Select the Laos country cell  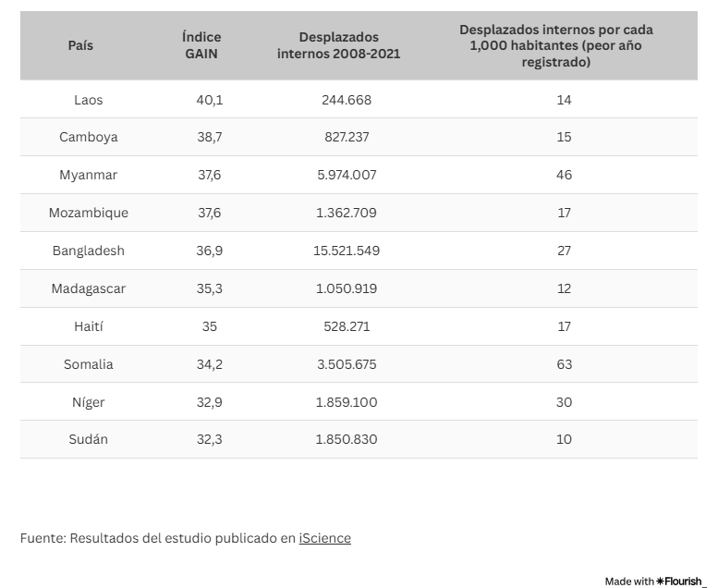89,100
